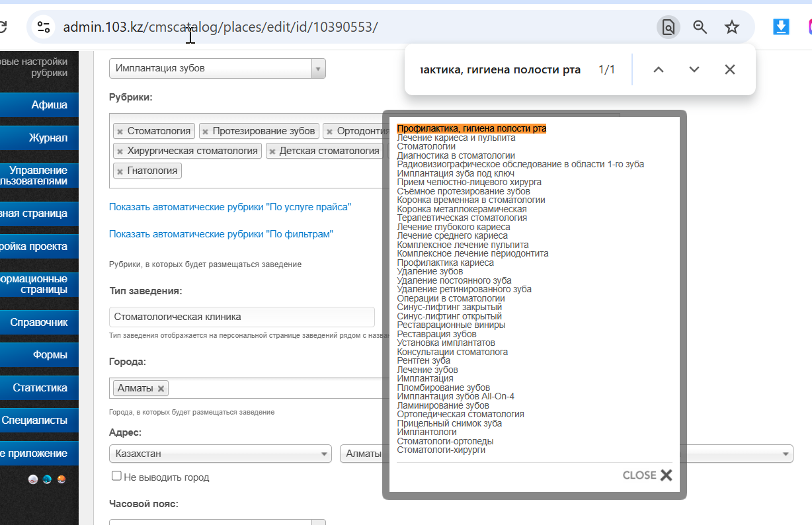Click the pink globe icon in sidebar
The image size is (812, 525).
tap(33, 479)
